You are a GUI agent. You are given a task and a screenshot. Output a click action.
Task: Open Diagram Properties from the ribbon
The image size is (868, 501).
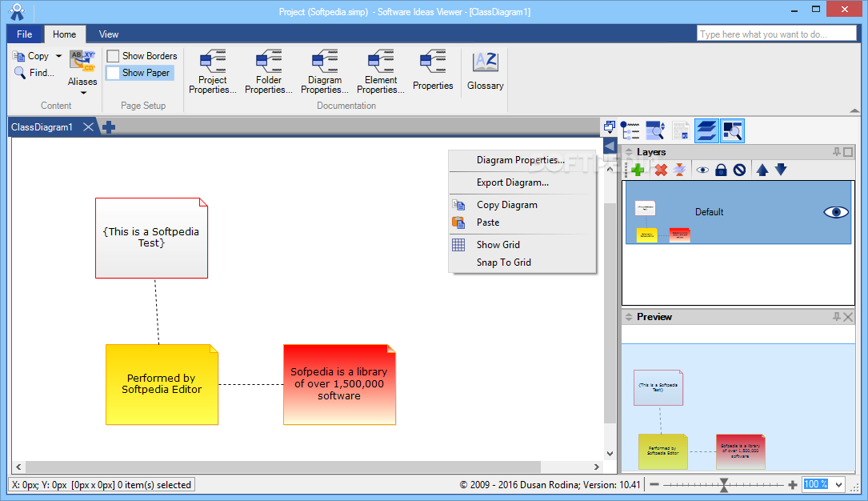tap(324, 72)
